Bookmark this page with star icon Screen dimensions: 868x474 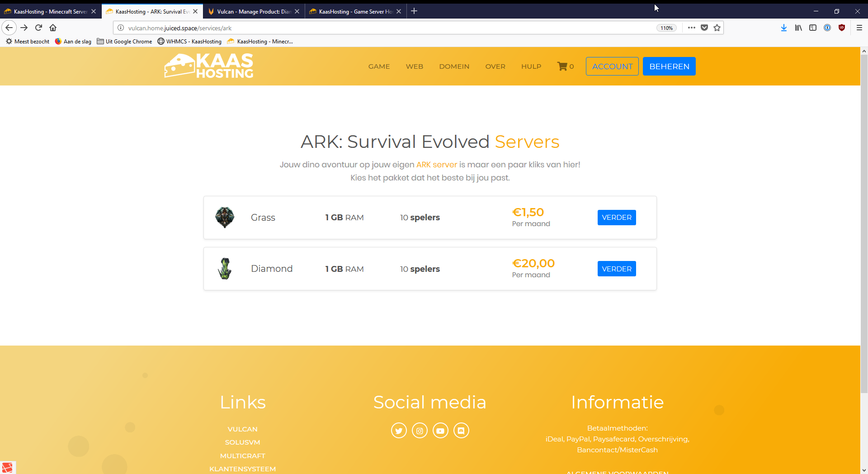pyautogui.click(x=717, y=28)
